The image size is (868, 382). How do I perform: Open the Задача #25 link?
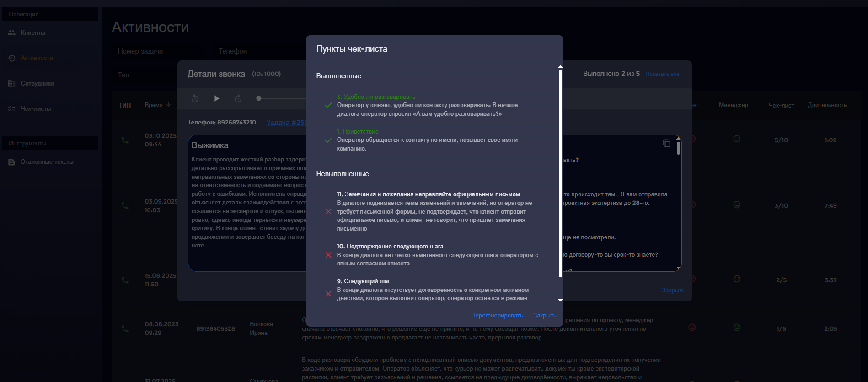pyautogui.click(x=286, y=123)
